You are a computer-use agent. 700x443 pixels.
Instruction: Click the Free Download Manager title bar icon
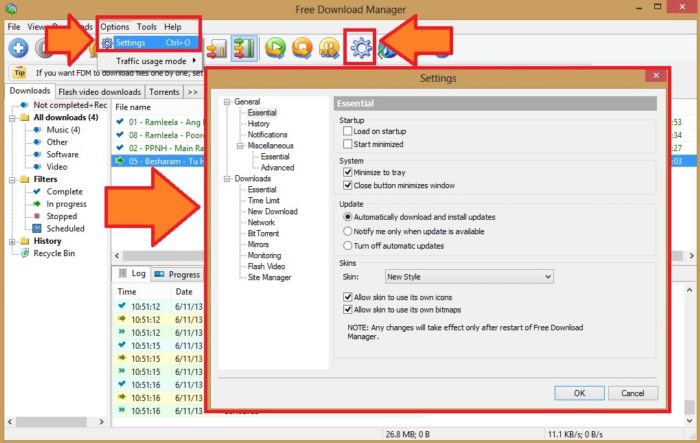[x=11, y=8]
